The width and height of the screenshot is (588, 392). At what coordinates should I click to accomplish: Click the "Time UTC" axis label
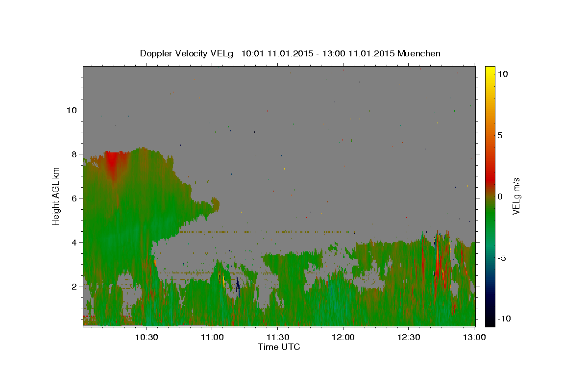[279, 347]
